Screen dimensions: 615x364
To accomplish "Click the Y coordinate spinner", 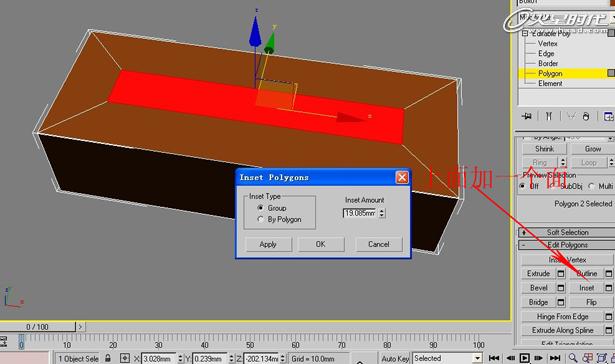I will [x=231, y=359].
